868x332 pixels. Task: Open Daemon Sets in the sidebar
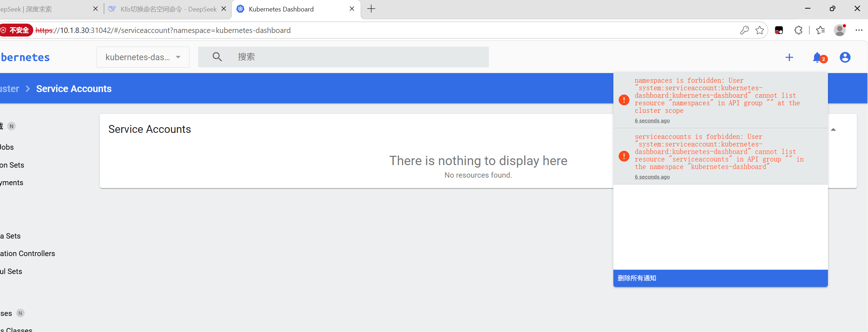pos(12,165)
